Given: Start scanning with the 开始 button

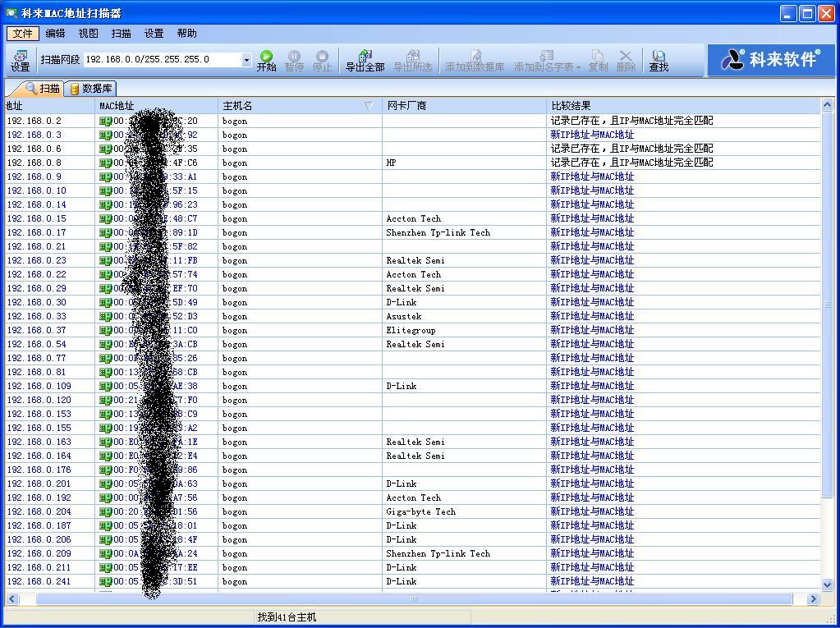Looking at the screenshot, I should coord(266,60).
